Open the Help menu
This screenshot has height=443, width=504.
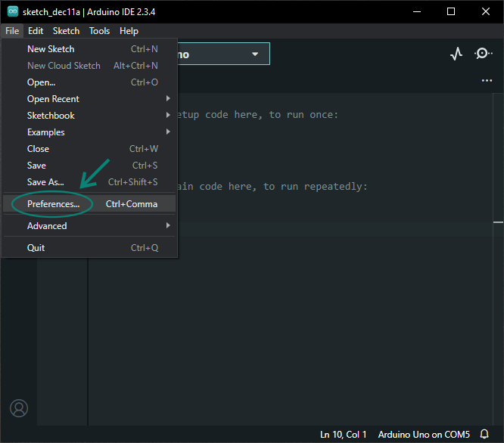129,31
